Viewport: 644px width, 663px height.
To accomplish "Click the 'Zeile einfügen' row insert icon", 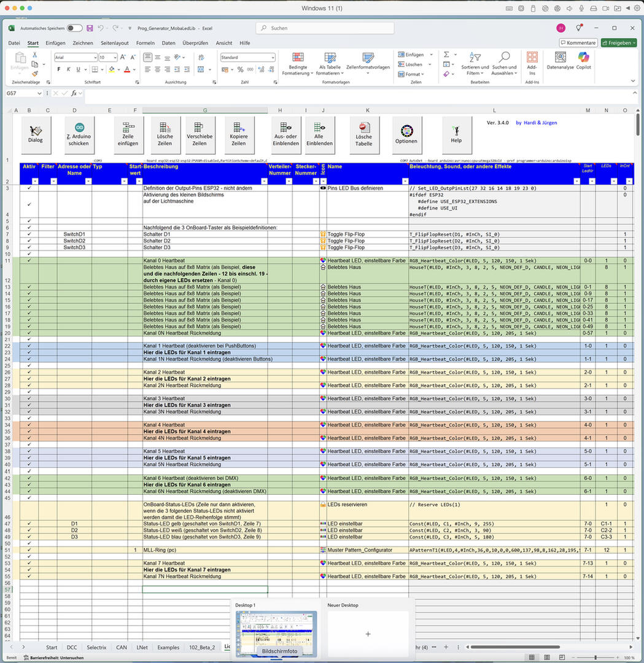I will tap(129, 128).
